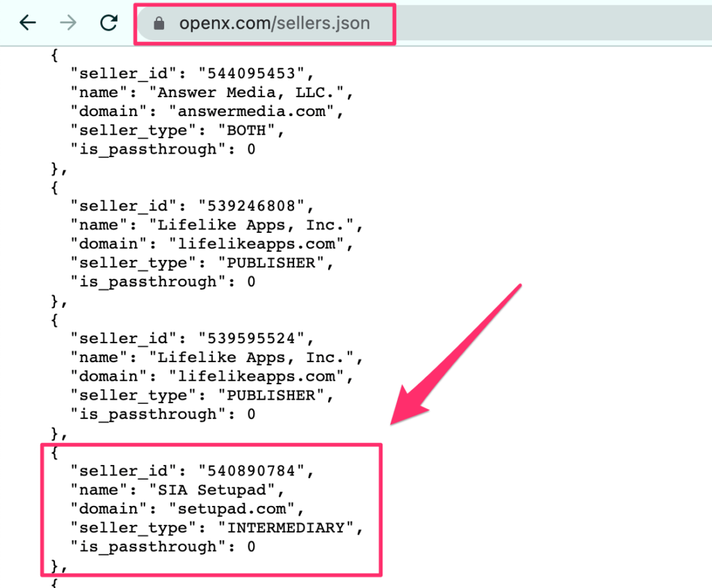Click the is_passthrough value 0
Image resolution: width=712 pixels, height=588 pixels.
254,546
